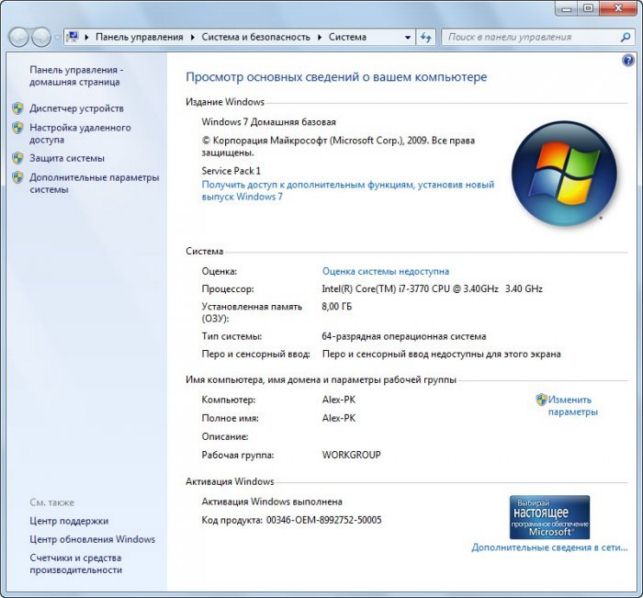643x598 pixels.
Task: Click the shield icon beside Защита системы
Action: click(x=18, y=158)
